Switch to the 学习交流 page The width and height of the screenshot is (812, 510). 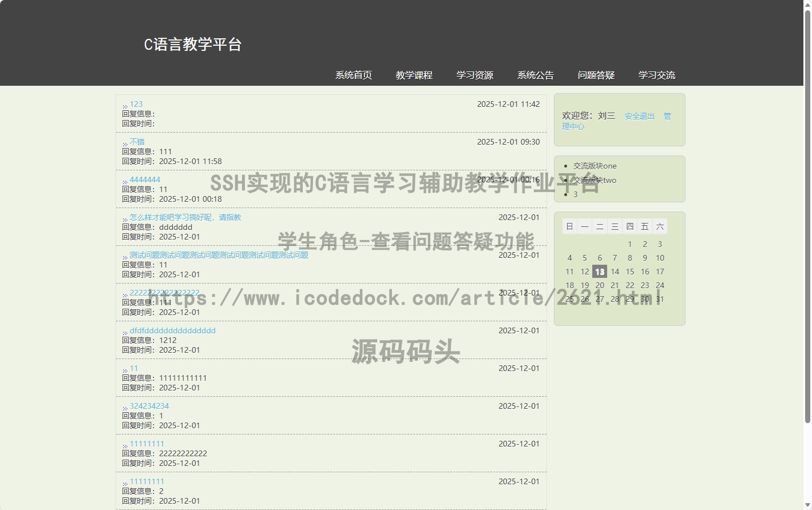pyautogui.click(x=656, y=75)
